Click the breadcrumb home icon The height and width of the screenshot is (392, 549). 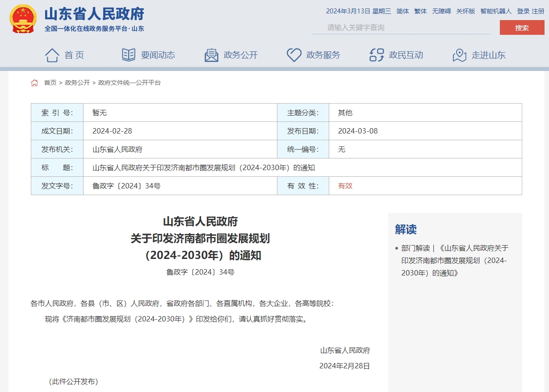[34, 82]
